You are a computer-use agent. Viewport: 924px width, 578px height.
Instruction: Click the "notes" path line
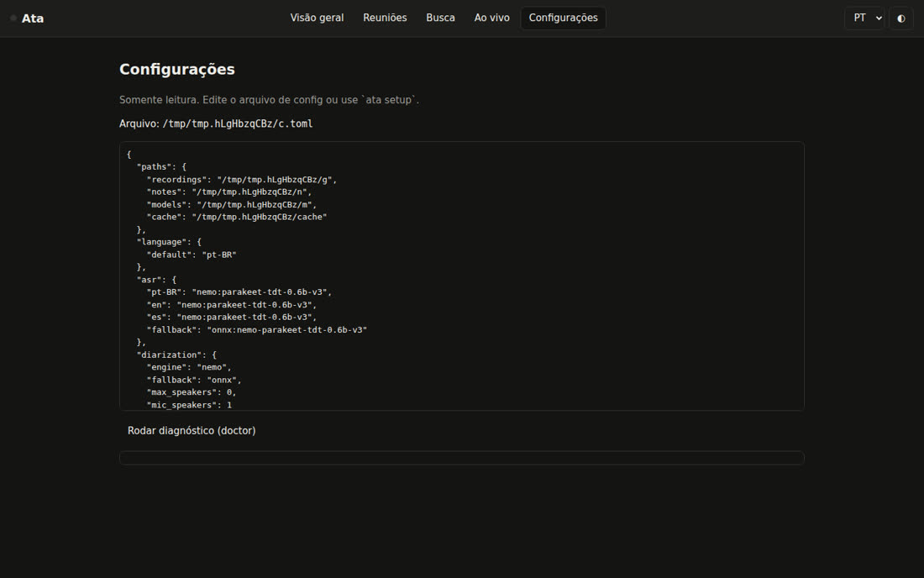click(229, 192)
